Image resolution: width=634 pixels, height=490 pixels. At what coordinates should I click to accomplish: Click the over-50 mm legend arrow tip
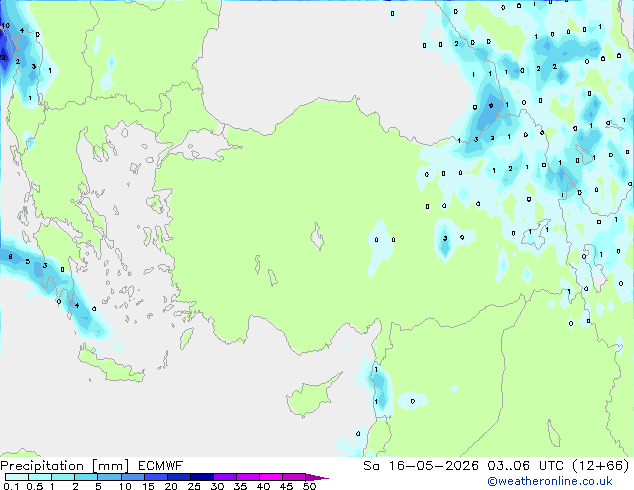pos(317,477)
